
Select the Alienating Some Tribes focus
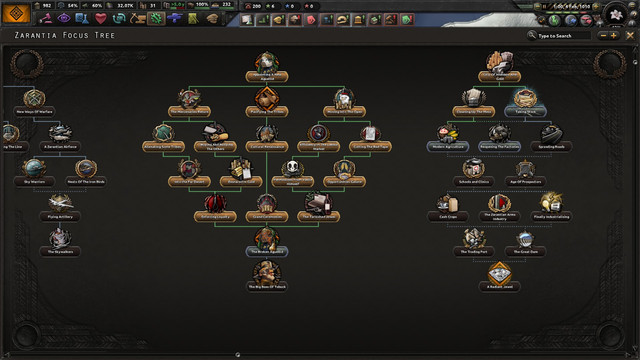[x=163, y=138]
